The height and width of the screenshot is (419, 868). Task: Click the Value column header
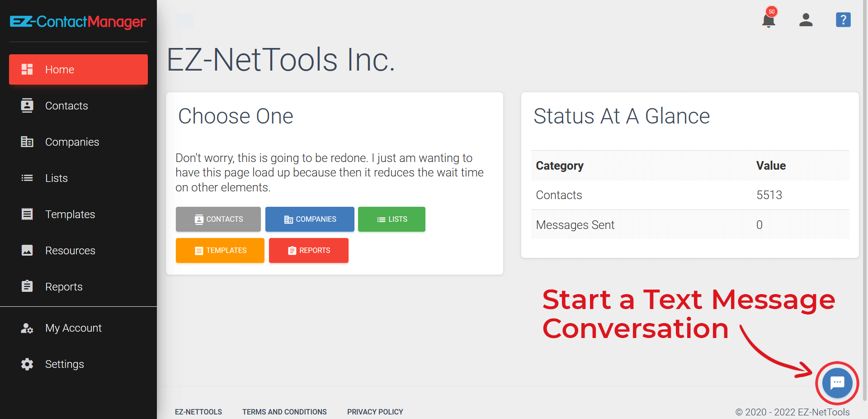pyautogui.click(x=771, y=166)
